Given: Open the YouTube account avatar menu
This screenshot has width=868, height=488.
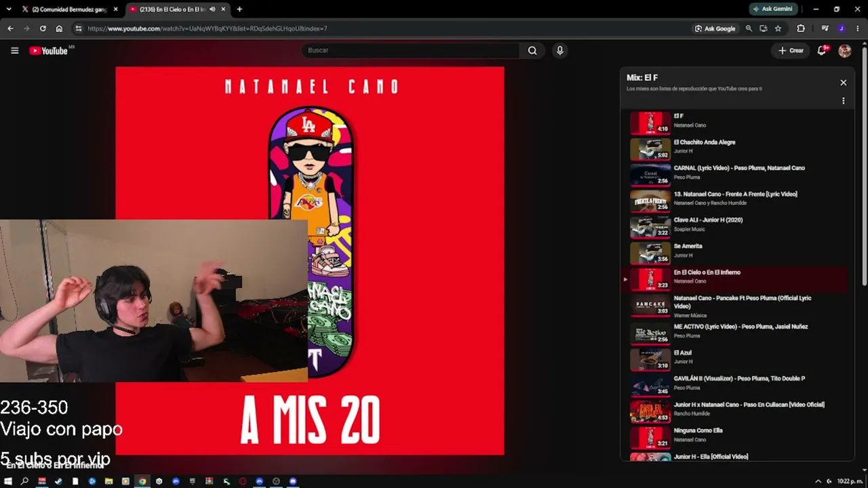Looking at the screenshot, I should [844, 50].
